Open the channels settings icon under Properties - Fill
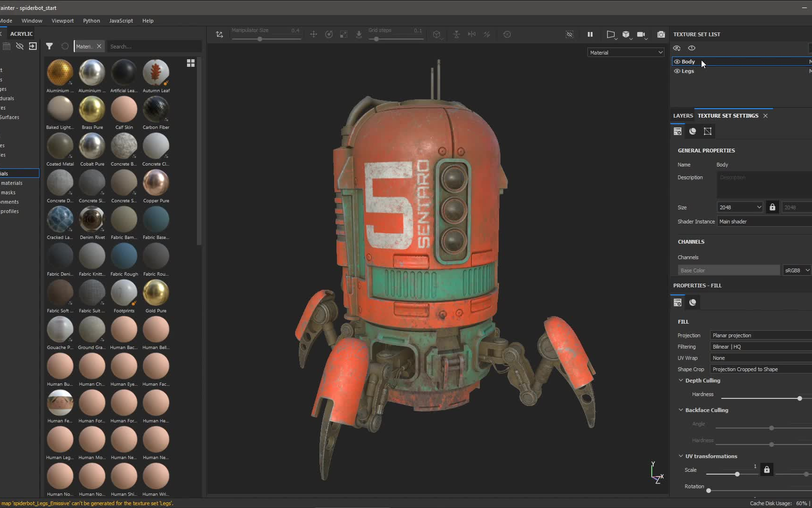The width and height of the screenshot is (812, 508). pyautogui.click(x=692, y=302)
